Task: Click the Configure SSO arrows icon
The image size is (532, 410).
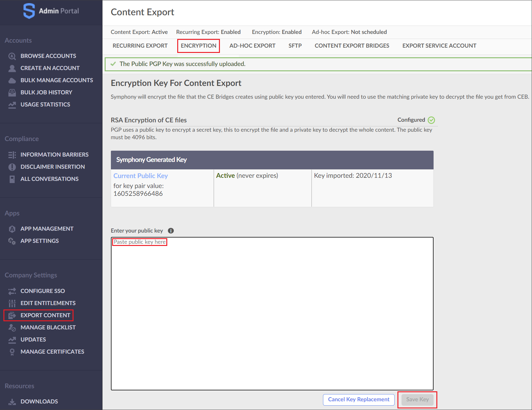Action: [12, 291]
